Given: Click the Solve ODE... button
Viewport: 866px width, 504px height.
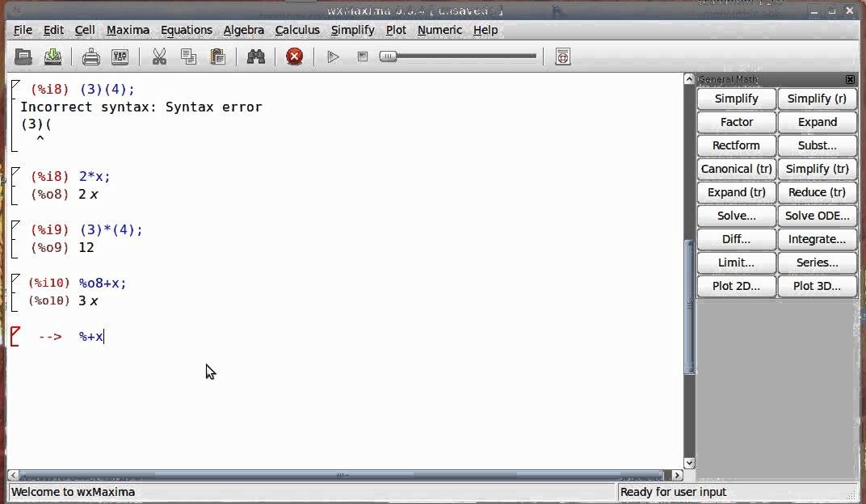Looking at the screenshot, I should pyautogui.click(x=817, y=216).
